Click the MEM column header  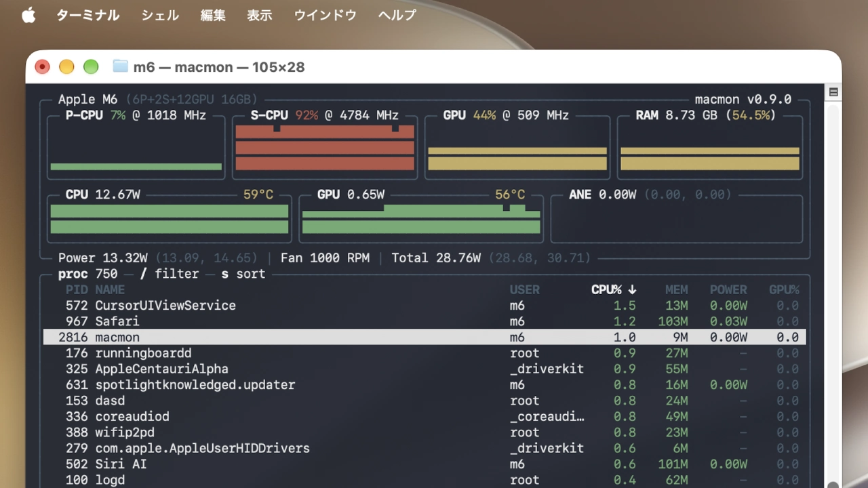676,289
